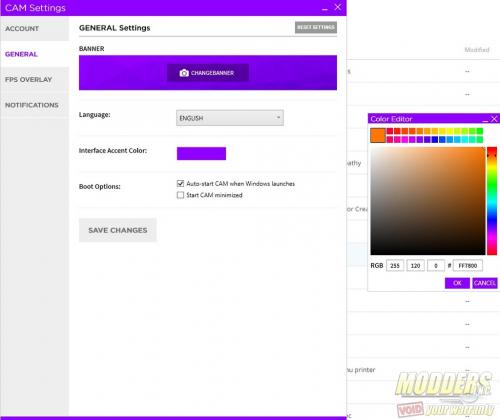Click the hex color field FF7800
This screenshot has width=500, height=420.
coord(468,266)
